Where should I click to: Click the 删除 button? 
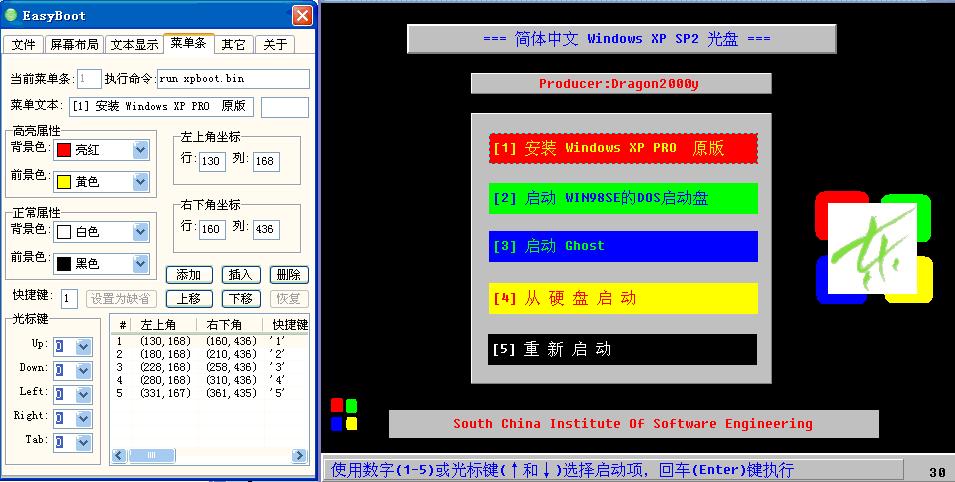(x=289, y=275)
